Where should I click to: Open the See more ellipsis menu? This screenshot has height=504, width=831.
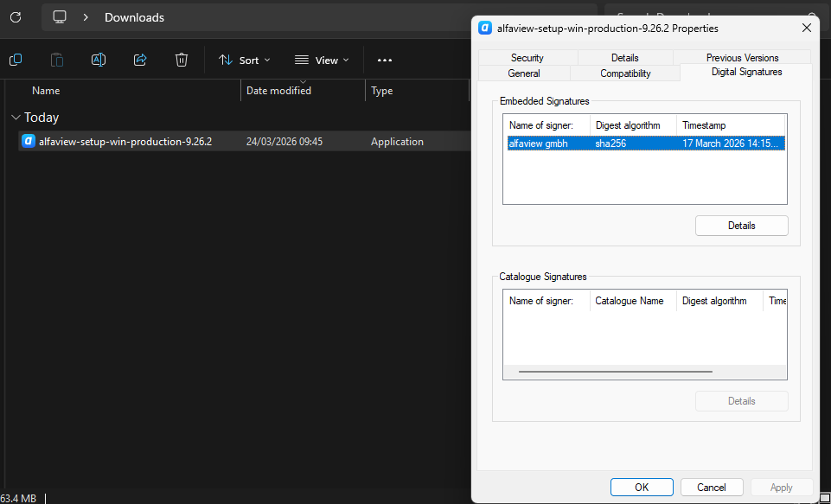coord(385,60)
